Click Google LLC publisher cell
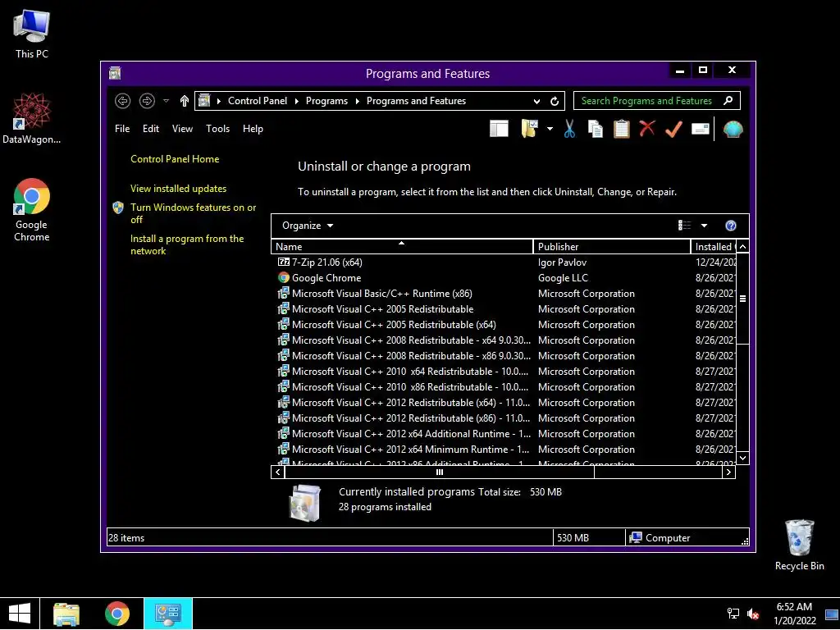Viewport: 840px width, 630px height. (563, 278)
